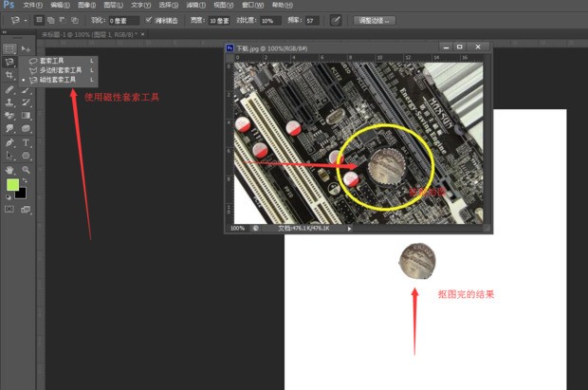Select the Brush tool

click(26, 90)
